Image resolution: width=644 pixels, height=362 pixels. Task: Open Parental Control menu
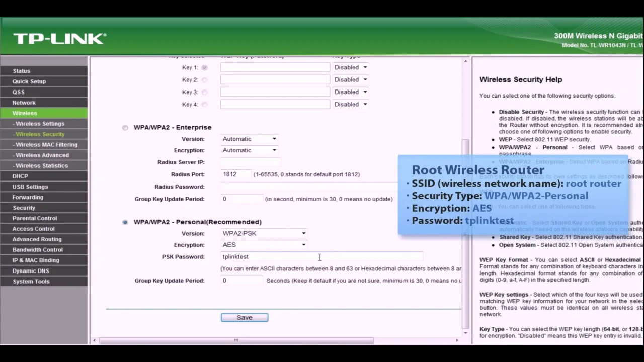pyautogui.click(x=44, y=218)
